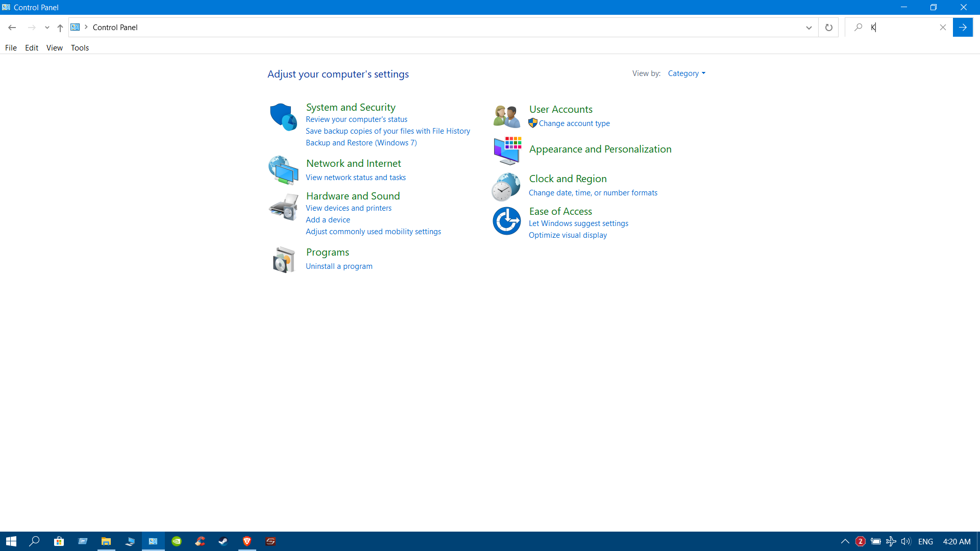Open Hardware and Sound settings
The width and height of the screenshot is (980, 551).
pos(353,195)
